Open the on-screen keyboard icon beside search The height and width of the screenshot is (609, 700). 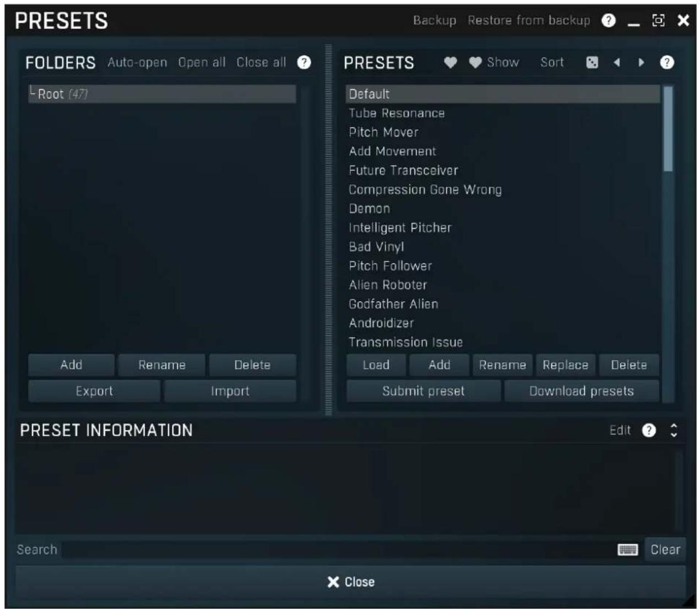point(627,550)
